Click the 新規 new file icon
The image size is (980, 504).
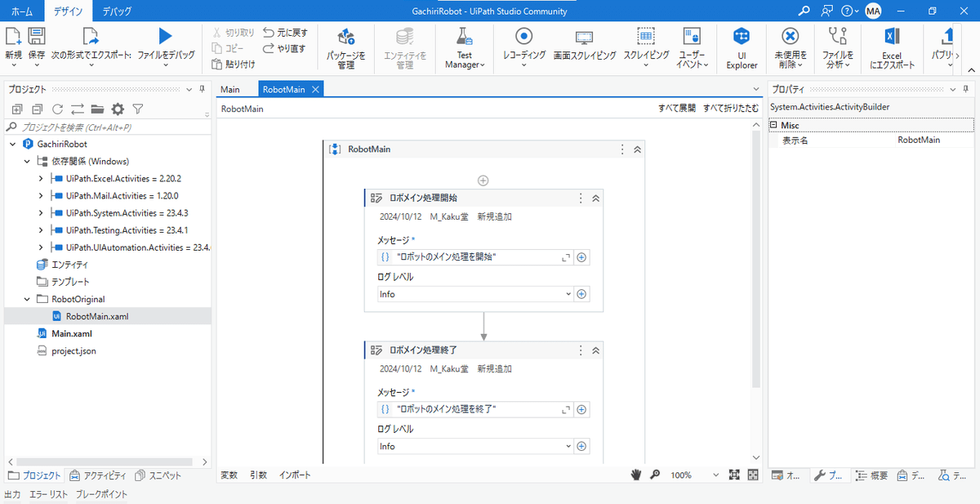click(x=13, y=36)
